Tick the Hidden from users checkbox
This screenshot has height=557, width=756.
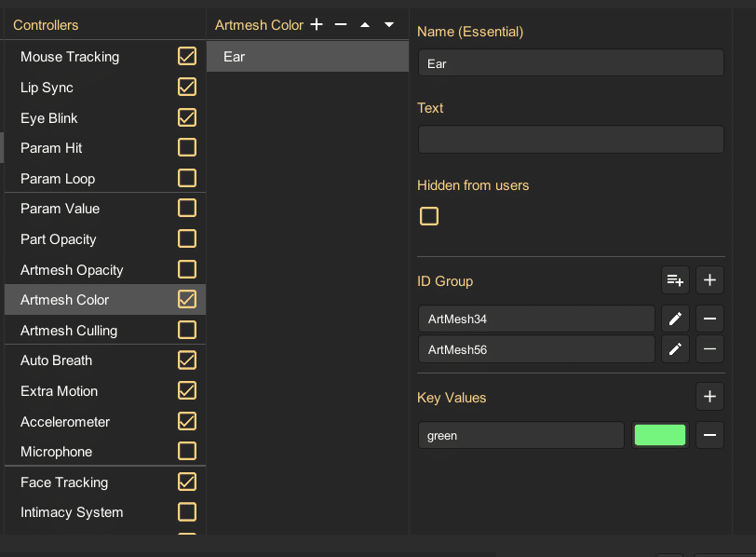(x=429, y=216)
